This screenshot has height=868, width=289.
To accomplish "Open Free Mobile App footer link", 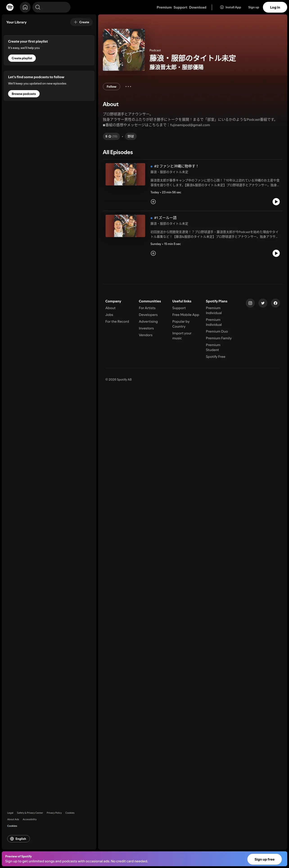I will (x=186, y=315).
